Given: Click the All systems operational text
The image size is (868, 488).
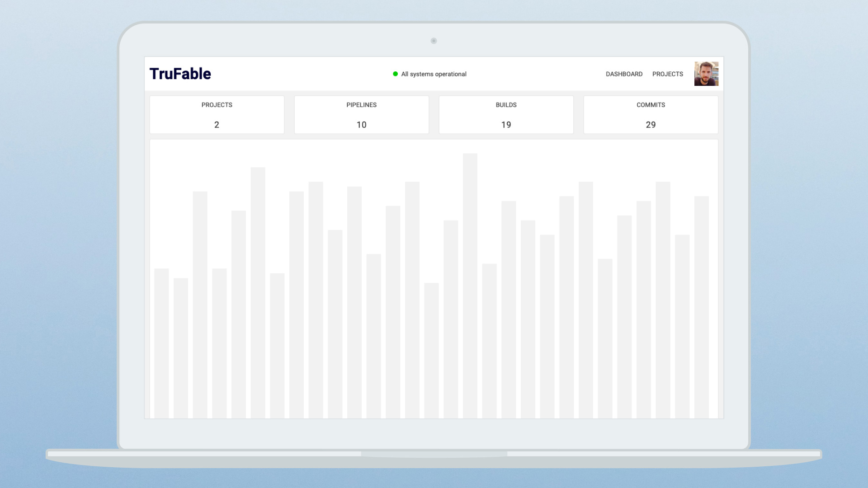Looking at the screenshot, I should click(x=434, y=74).
